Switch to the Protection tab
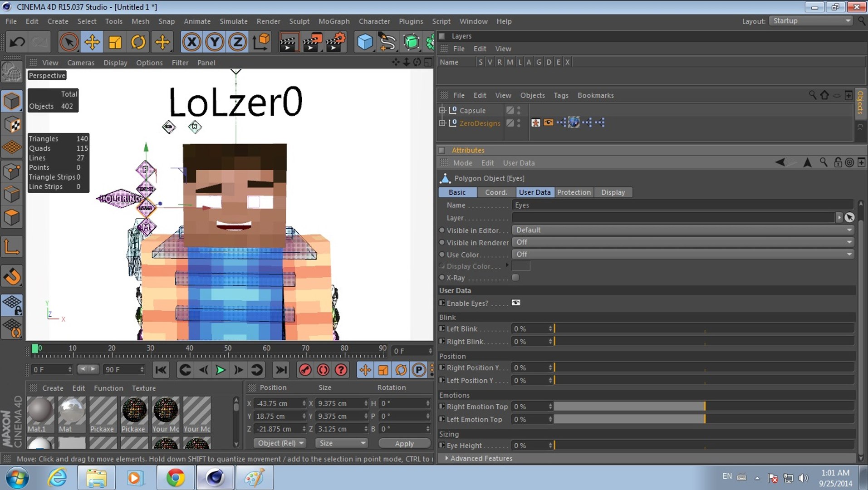This screenshot has height=490, width=868. click(x=574, y=192)
